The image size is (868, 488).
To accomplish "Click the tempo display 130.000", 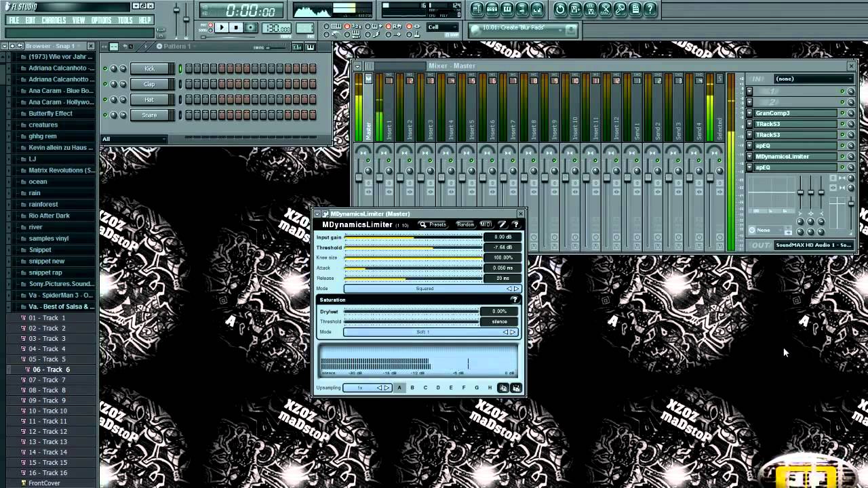I will tap(276, 28).
